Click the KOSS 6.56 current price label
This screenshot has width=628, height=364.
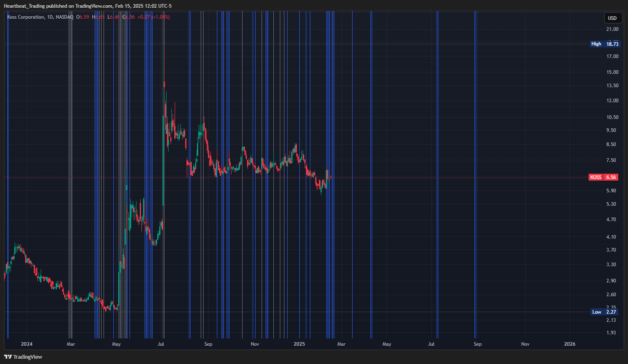click(x=604, y=177)
